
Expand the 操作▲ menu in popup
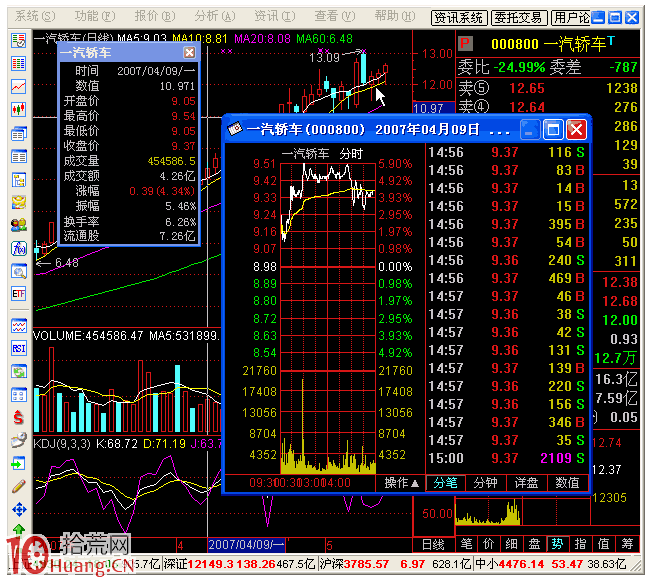(401, 483)
